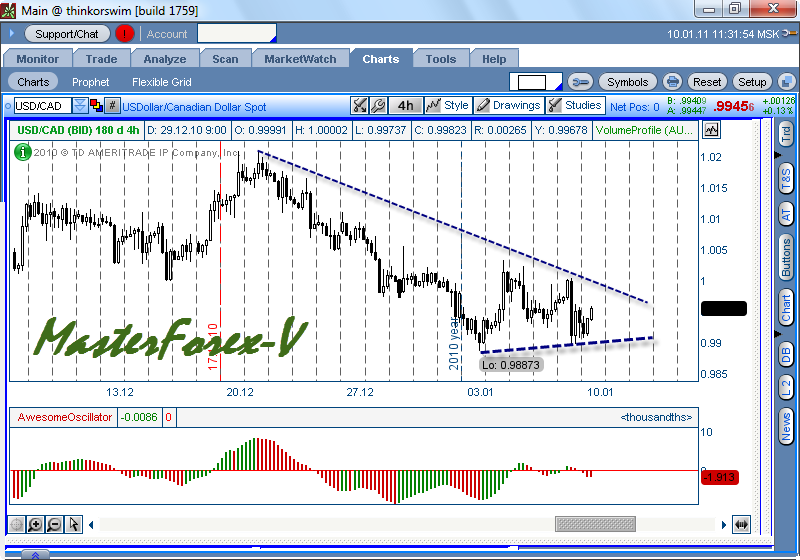Open the Account selector field

tap(237, 34)
